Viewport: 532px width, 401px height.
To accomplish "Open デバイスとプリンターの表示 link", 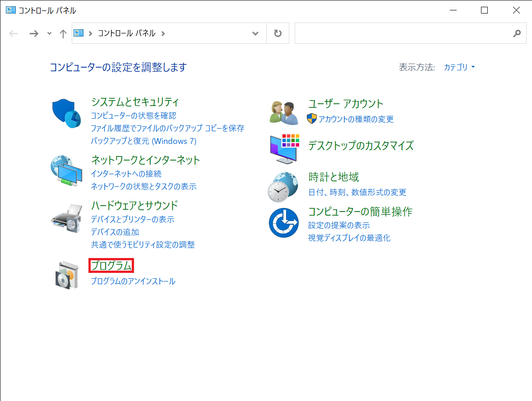I will (132, 220).
